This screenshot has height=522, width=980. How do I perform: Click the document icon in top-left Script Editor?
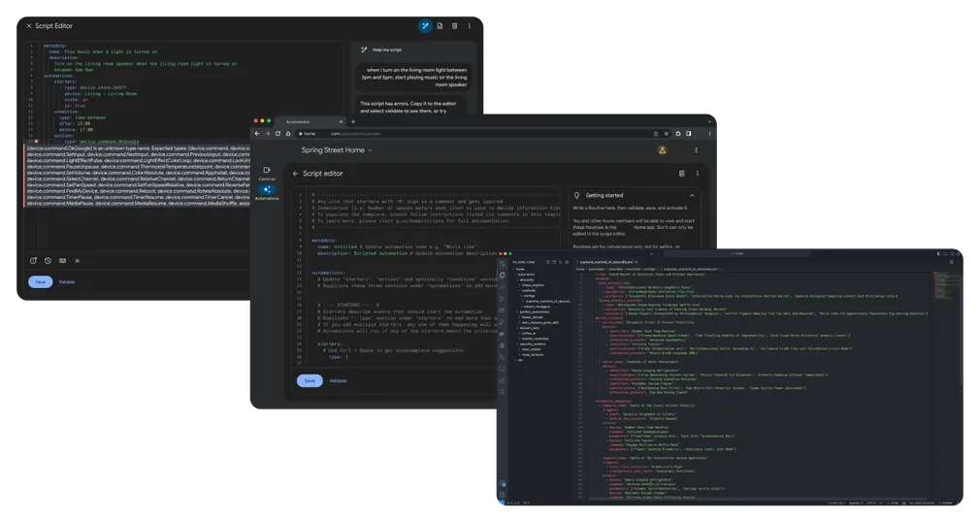click(x=440, y=25)
